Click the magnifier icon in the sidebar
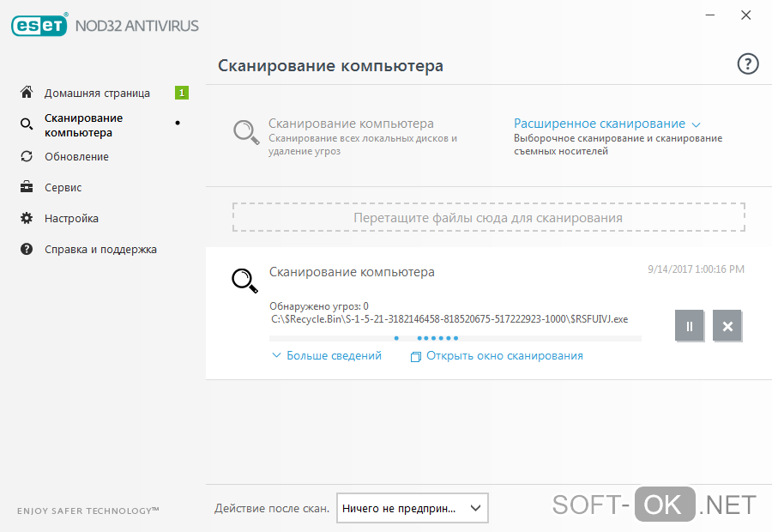The height and width of the screenshot is (532, 772). (27, 124)
